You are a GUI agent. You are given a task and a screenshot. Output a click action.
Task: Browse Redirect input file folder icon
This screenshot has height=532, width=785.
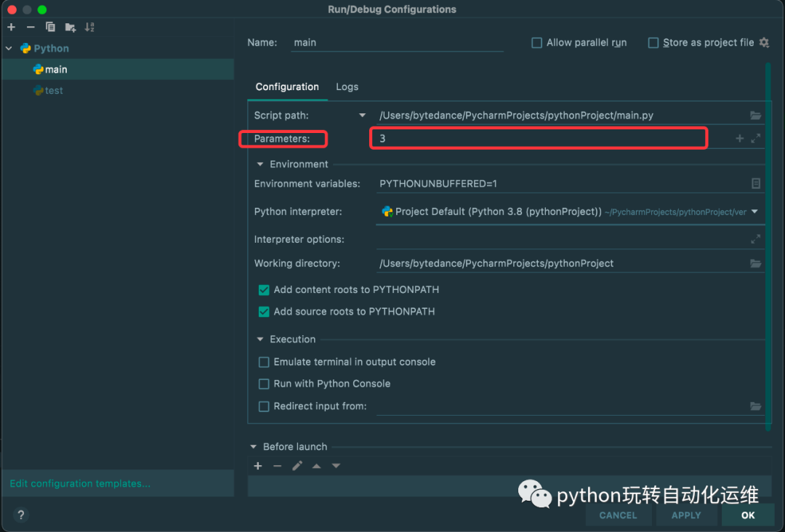(x=755, y=406)
